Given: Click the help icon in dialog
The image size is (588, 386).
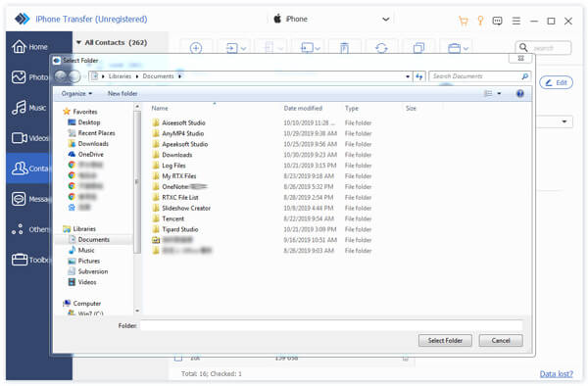Looking at the screenshot, I should [519, 93].
